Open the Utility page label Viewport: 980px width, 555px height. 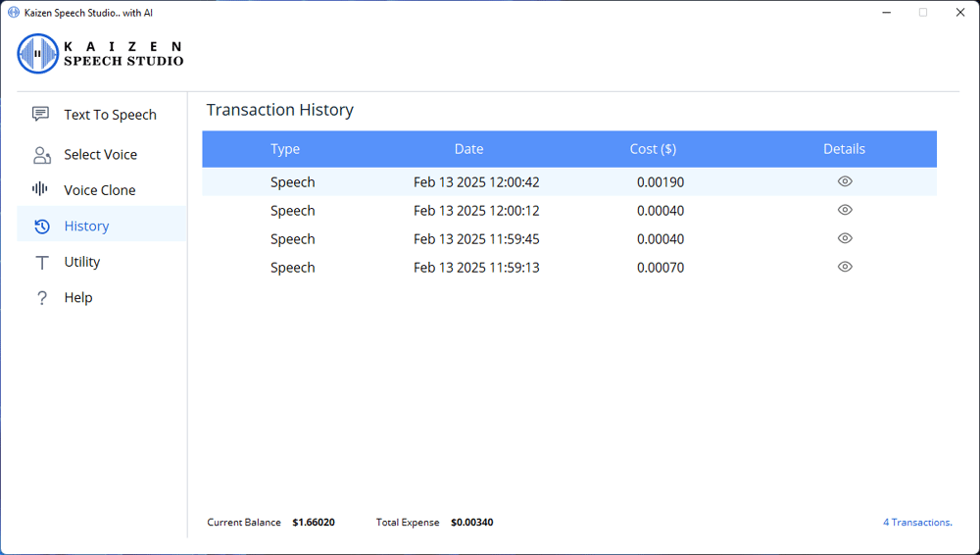coord(82,262)
